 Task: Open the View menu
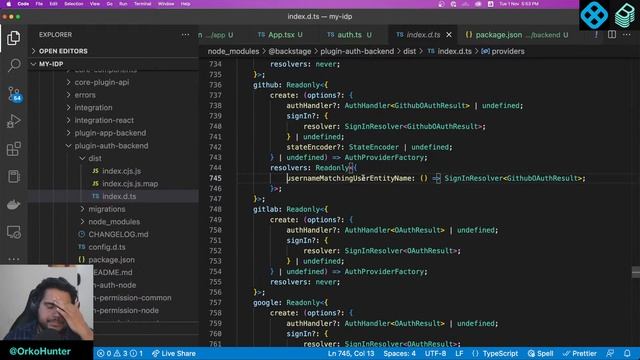[x=95, y=4]
